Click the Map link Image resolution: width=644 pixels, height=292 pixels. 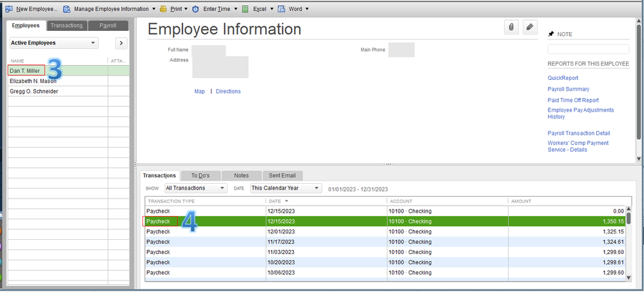click(200, 91)
